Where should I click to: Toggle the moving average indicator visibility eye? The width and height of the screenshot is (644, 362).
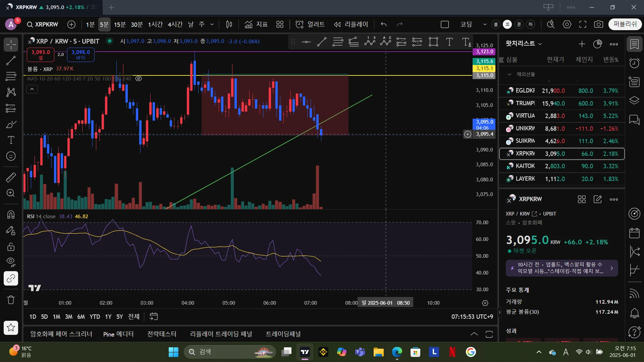pos(139,79)
